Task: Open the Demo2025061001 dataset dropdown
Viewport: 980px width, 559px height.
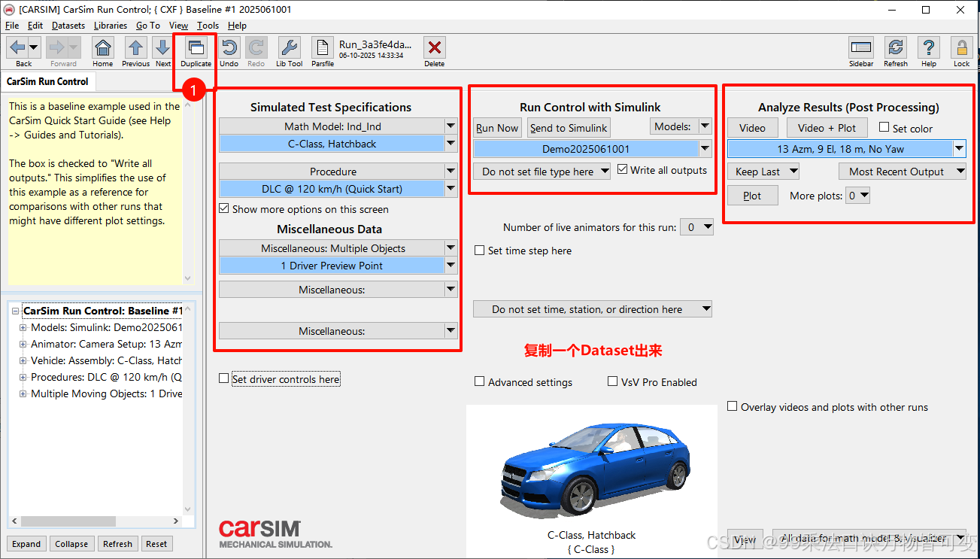Action: 705,149
